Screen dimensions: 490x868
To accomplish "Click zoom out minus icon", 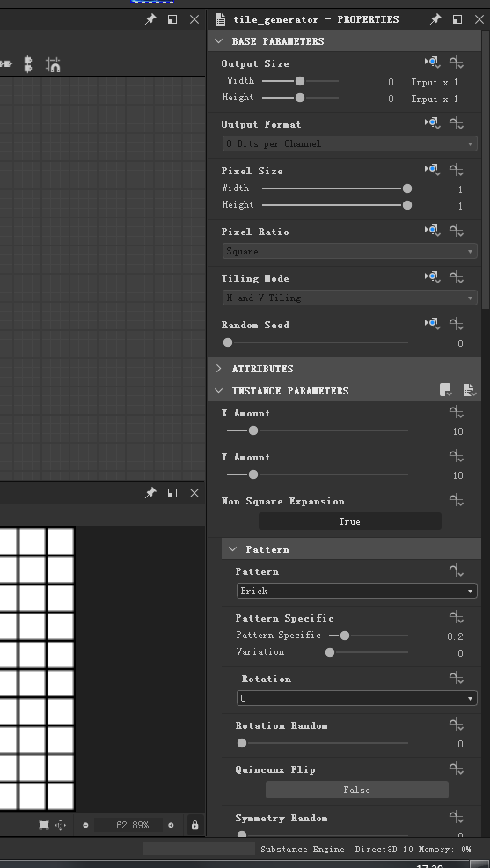I will pos(85,825).
